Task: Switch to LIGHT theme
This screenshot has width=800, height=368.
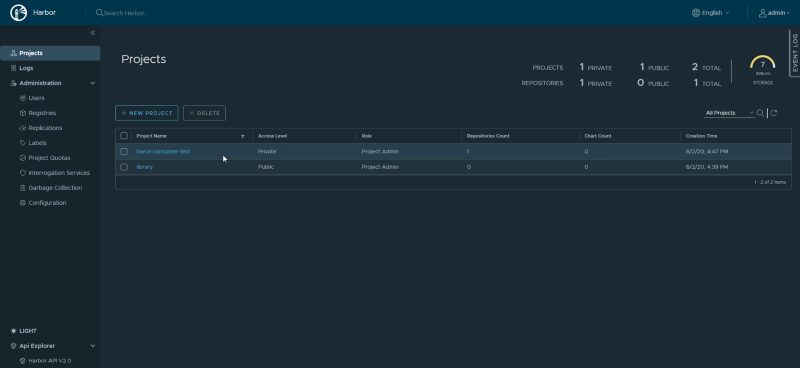Action: tap(28, 331)
